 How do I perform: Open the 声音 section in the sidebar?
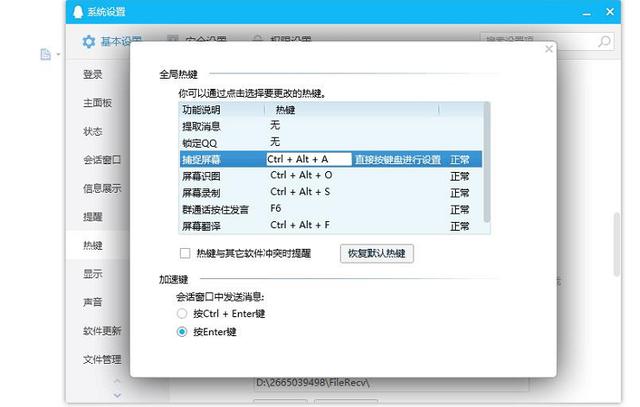92,302
